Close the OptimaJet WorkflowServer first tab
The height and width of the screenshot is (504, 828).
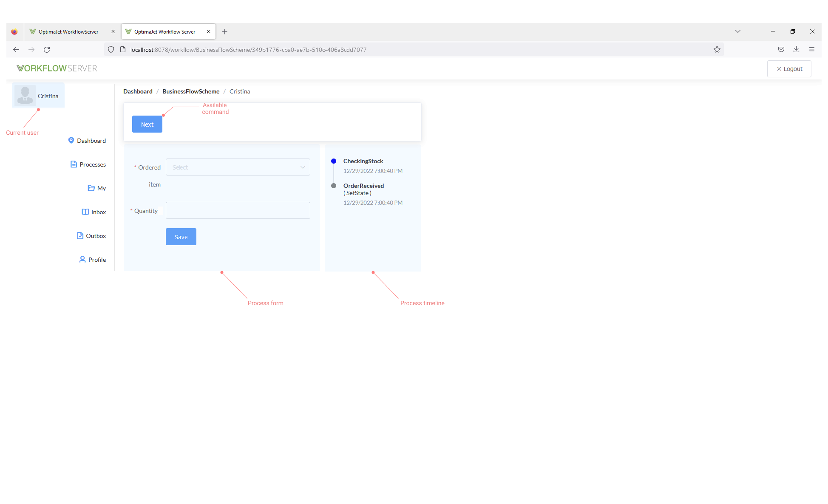(x=113, y=31)
